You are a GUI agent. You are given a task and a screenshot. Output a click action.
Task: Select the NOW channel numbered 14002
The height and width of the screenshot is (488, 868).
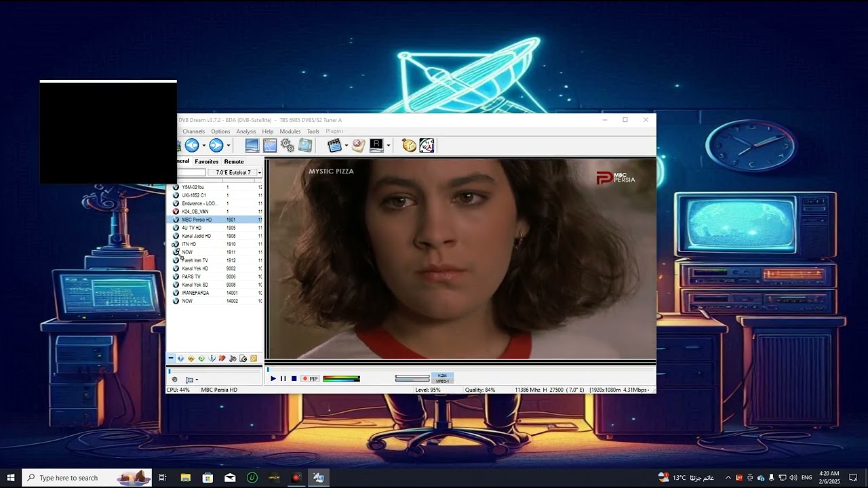click(214, 301)
